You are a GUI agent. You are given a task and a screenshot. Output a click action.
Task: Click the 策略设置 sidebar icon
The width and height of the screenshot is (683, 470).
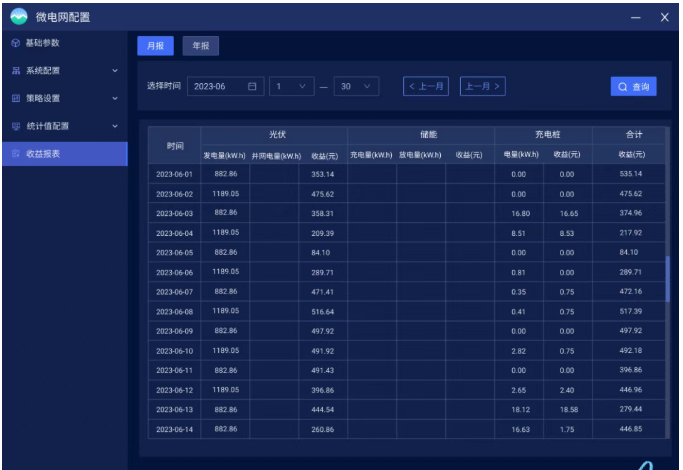(16, 98)
